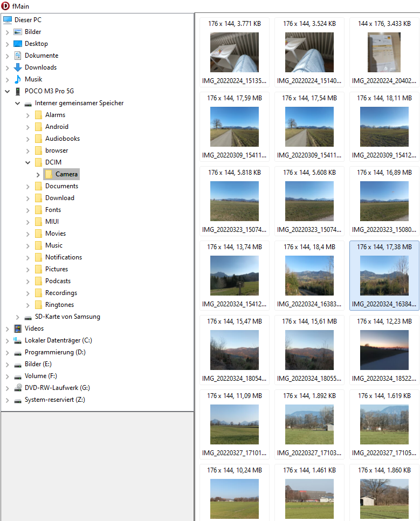This screenshot has width=420, height=521.
Task: Select thumbnail with 5.818 KB size
Action: tap(234, 201)
